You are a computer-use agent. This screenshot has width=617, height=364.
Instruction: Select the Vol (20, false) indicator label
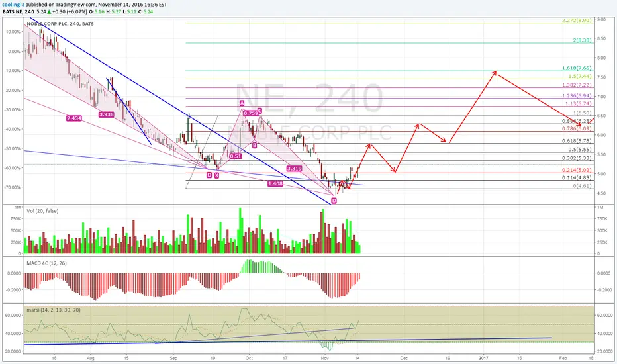[42, 211]
